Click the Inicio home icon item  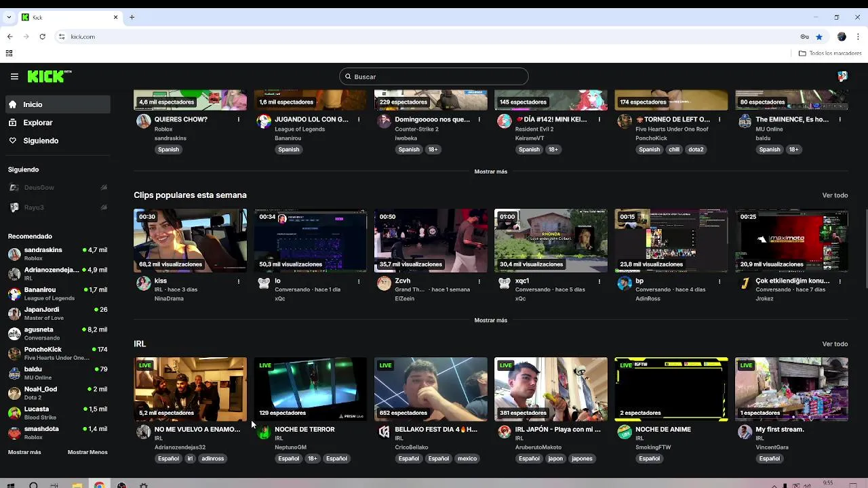[x=58, y=104]
